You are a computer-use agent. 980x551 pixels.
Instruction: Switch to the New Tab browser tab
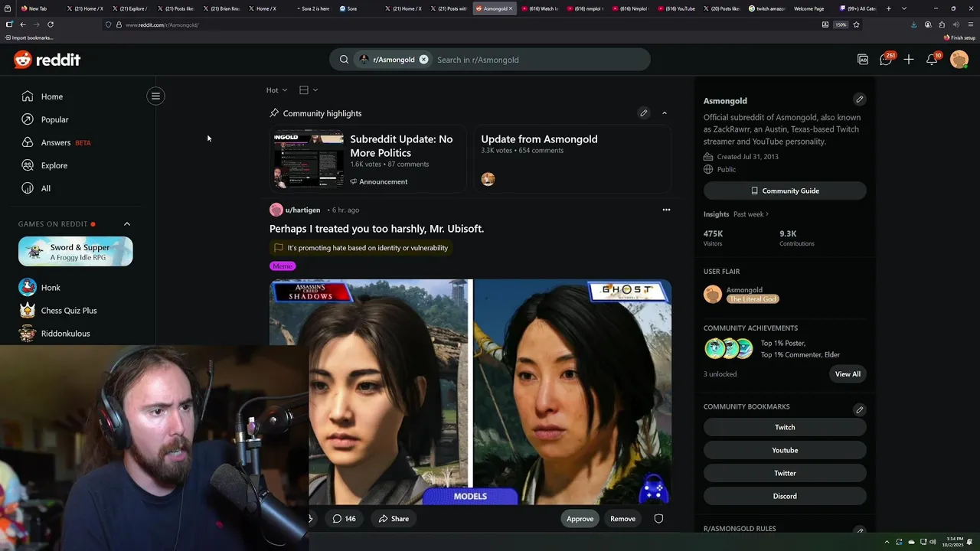coord(38,8)
